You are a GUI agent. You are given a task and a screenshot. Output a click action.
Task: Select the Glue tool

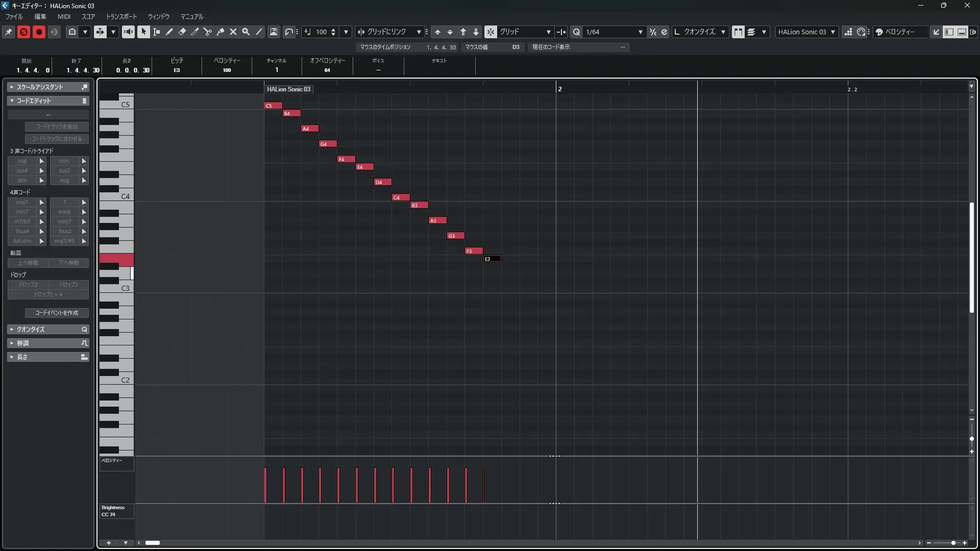[220, 32]
